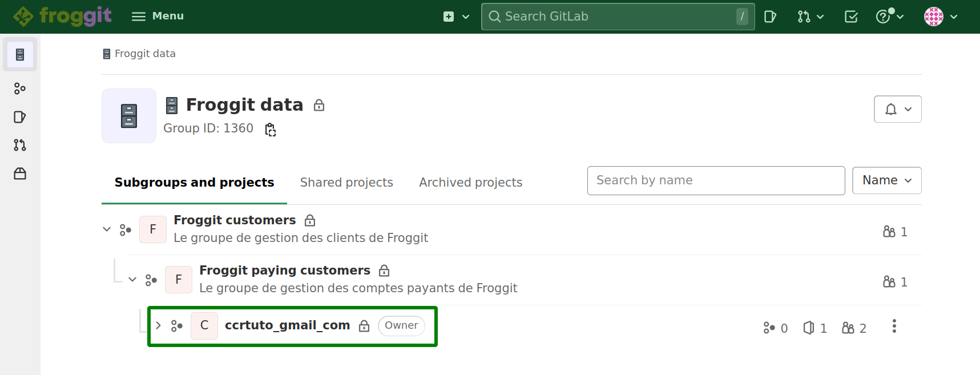Open the ccrtuto_gmail_com three-dot options menu
Screen dimensions: 980x375
coord(894,326)
